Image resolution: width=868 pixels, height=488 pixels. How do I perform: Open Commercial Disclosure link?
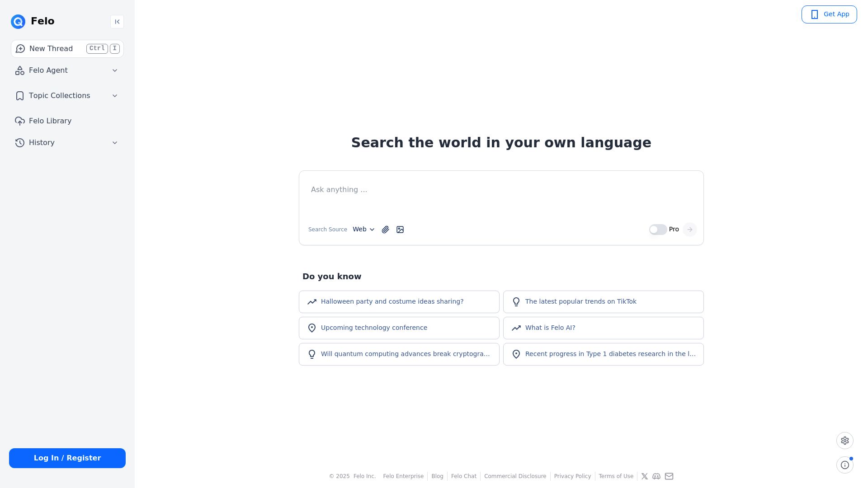click(x=515, y=476)
